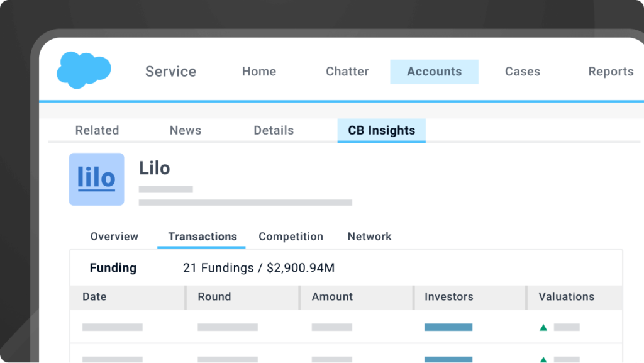The image size is (644, 363).
Task: Open the Competition sub-tab
Action: click(x=291, y=237)
